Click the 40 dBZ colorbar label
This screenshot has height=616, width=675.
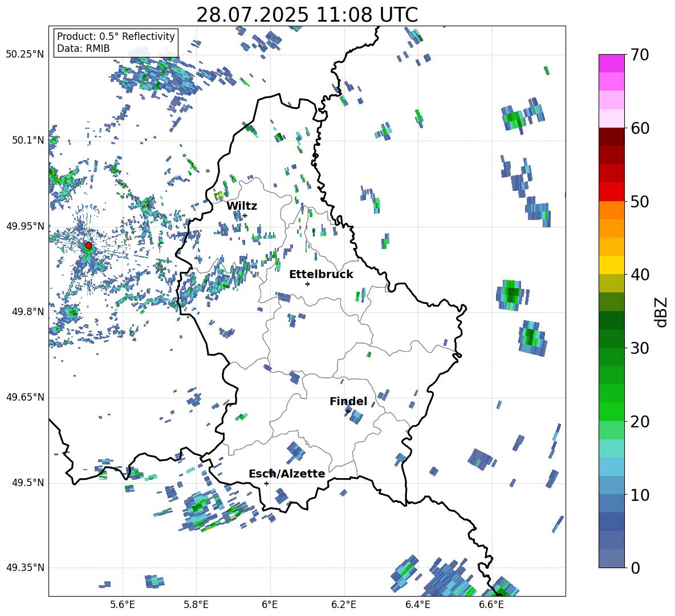[x=640, y=275]
